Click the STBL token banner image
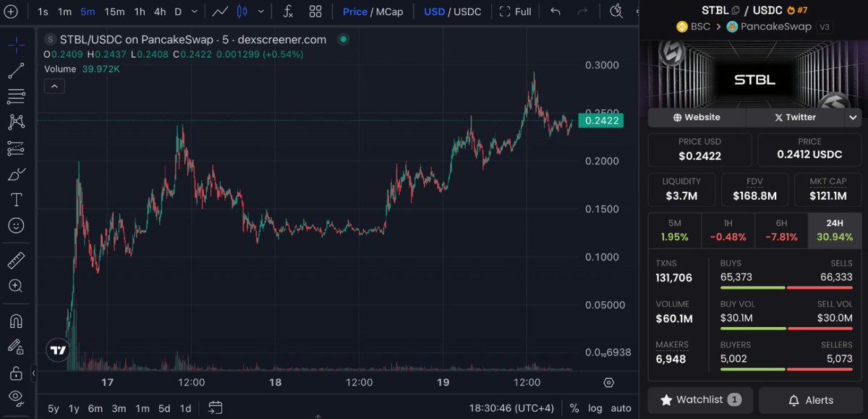 coord(754,74)
